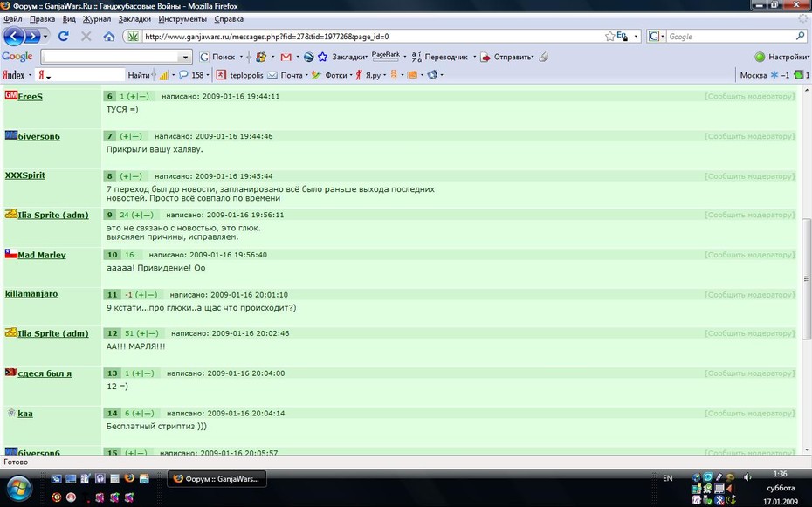
Task: Open the Gmail icon in Google toolbar
Action: point(286,57)
